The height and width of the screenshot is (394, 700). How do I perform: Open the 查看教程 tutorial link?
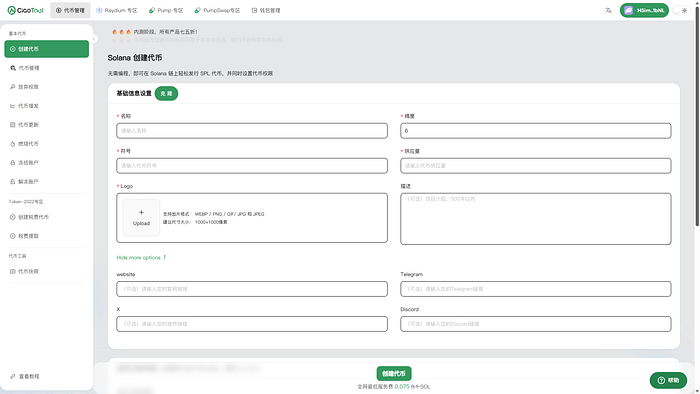25,376
